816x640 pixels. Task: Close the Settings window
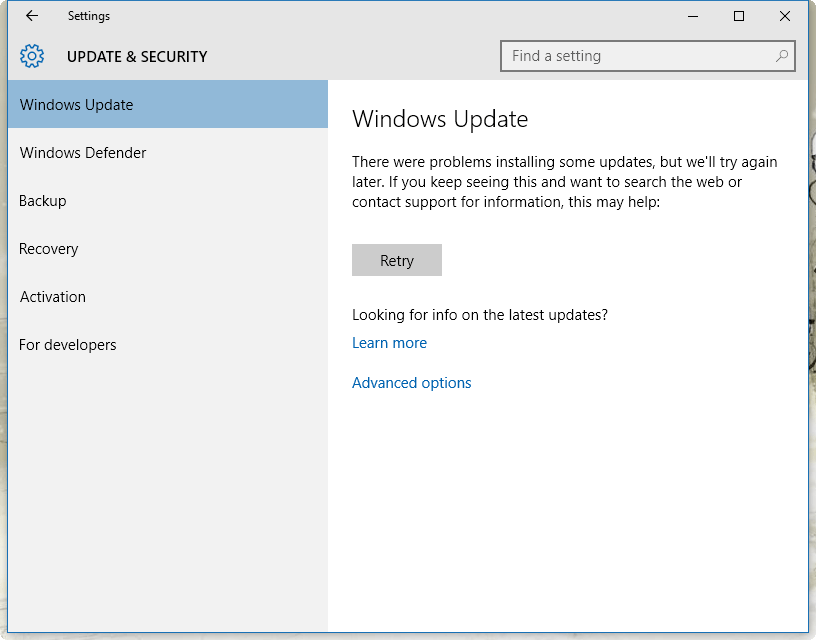[785, 16]
